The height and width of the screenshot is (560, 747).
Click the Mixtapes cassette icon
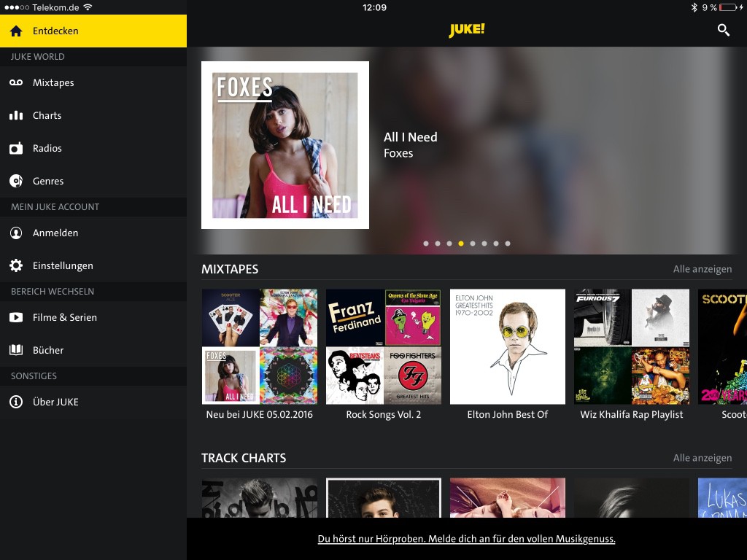(x=16, y=82)
